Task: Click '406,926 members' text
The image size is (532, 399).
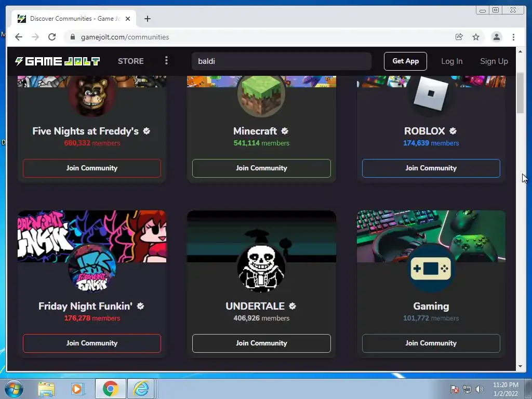Action: click(261, 318)
